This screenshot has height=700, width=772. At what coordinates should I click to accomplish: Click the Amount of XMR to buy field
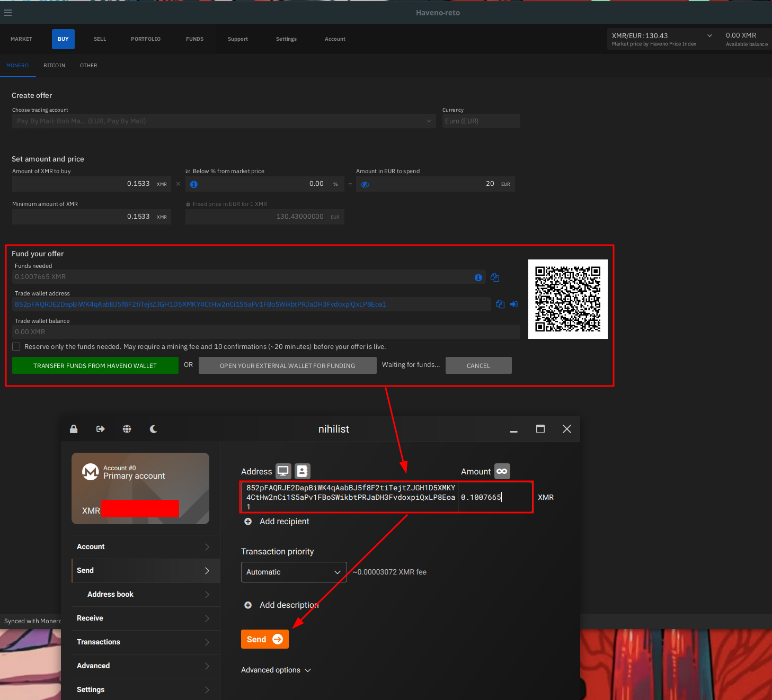pyautogui.click(x=92, y=184)
